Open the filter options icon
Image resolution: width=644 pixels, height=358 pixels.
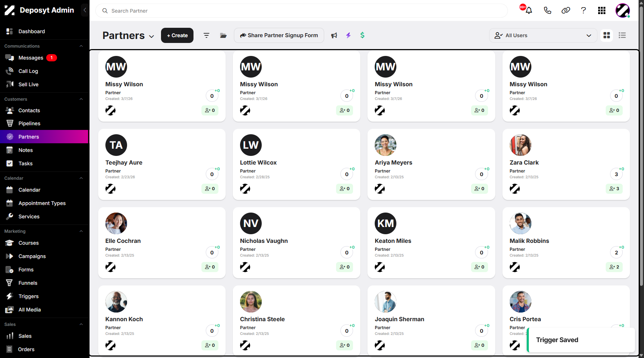(x=206, y=35)
